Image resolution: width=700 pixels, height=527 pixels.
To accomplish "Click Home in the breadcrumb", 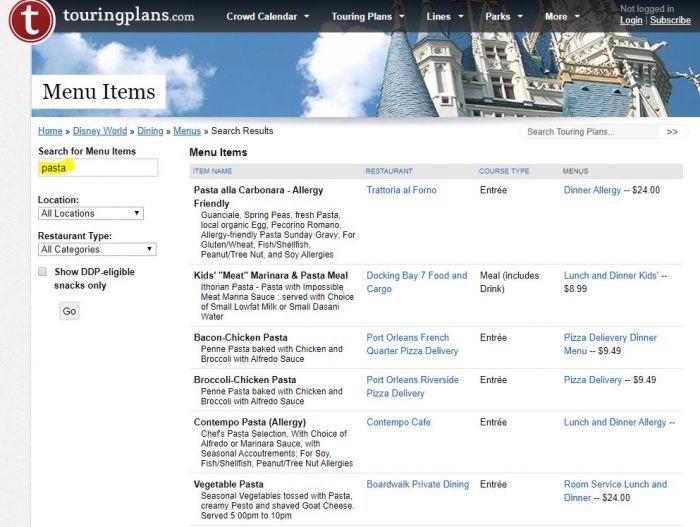I will tap(50, 131).
